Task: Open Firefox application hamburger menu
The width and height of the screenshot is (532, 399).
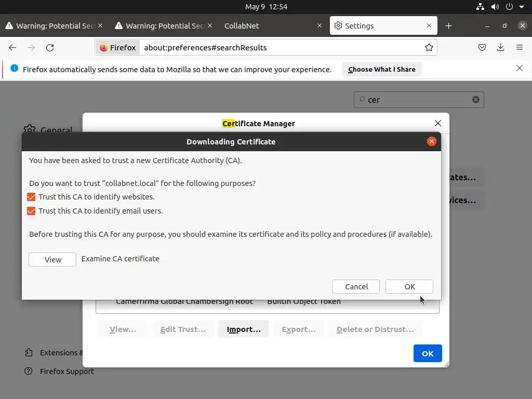Action: pyautogui.click(x=519, y=47)
